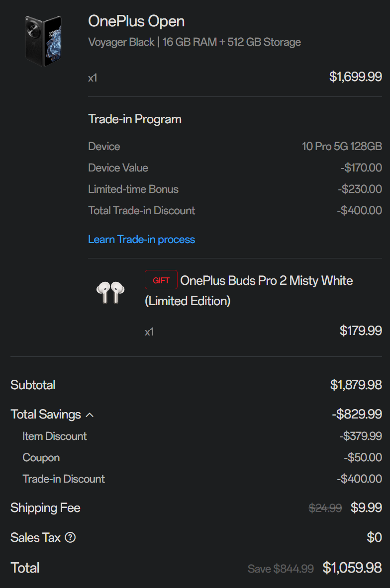Click the OnePlus Open product title

pos(136,21)
